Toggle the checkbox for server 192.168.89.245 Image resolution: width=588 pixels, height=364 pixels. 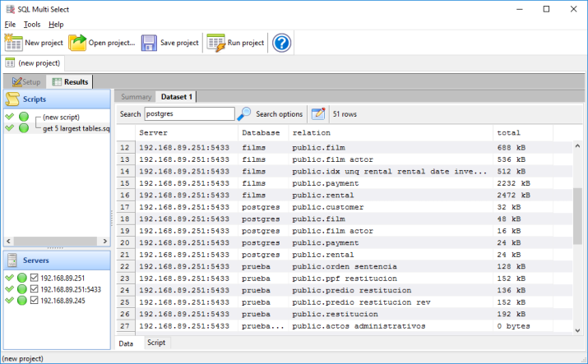(x=35, y=301)
